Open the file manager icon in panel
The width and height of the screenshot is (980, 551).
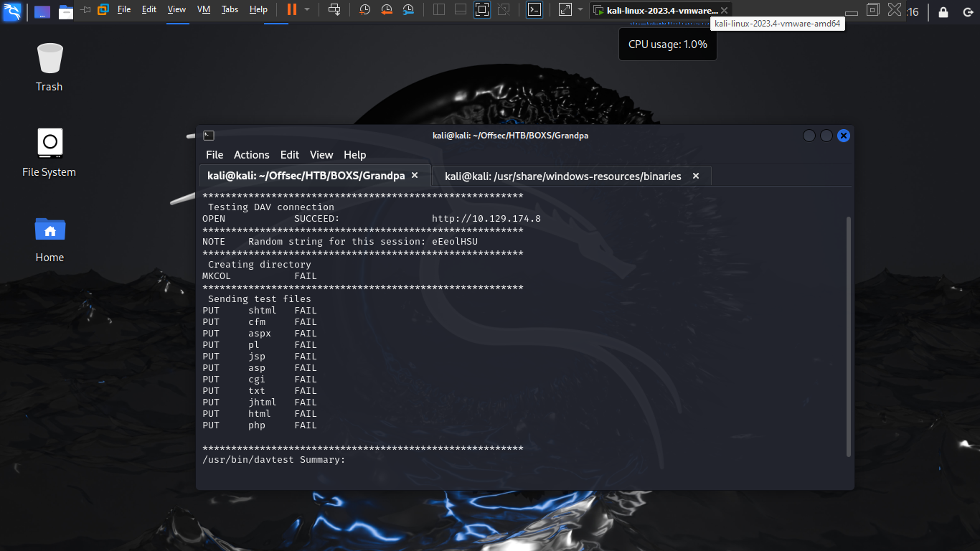pos(65,11)
